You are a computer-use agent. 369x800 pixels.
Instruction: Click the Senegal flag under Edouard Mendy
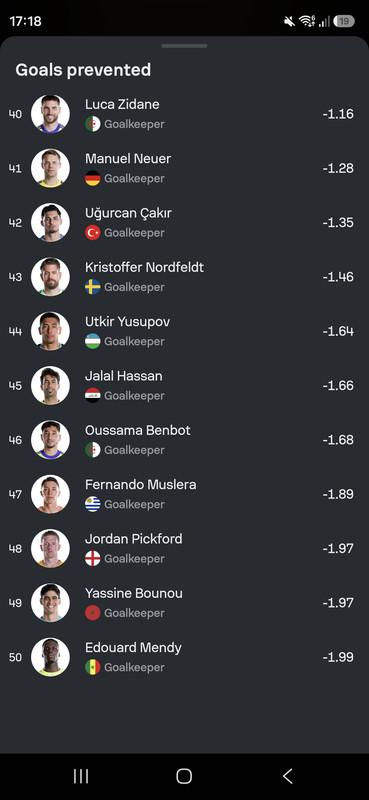click(92, 667)
